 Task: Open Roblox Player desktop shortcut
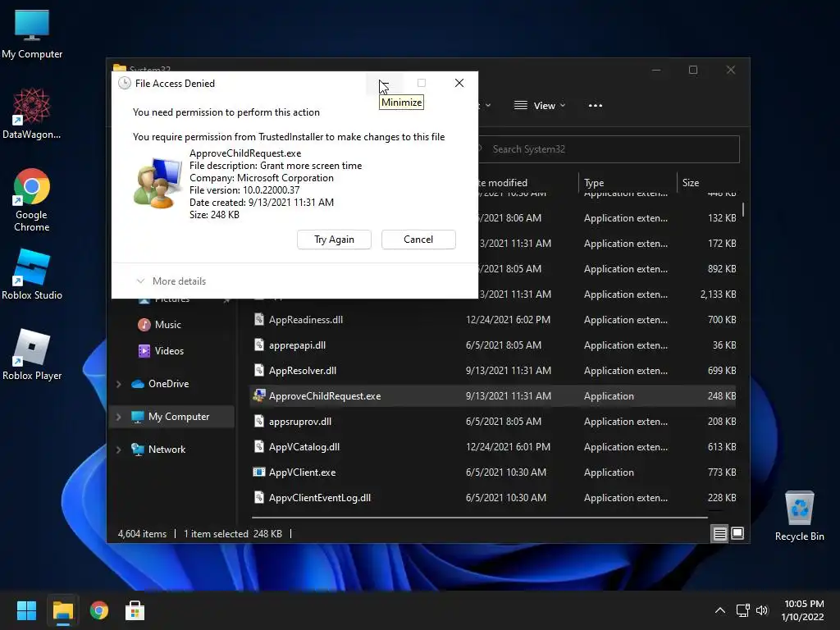click(x=32, y=354)
